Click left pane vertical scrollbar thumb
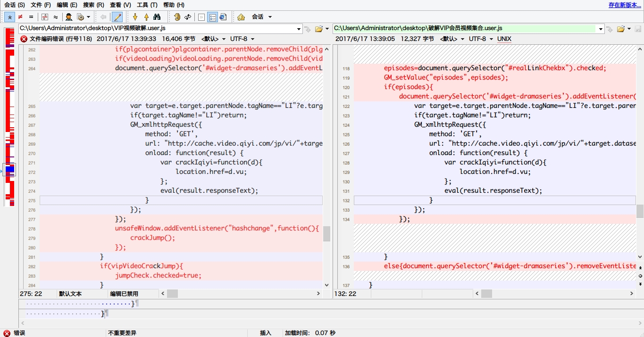The height and width of the screenshot is (337, 644). tap(326, 233)
